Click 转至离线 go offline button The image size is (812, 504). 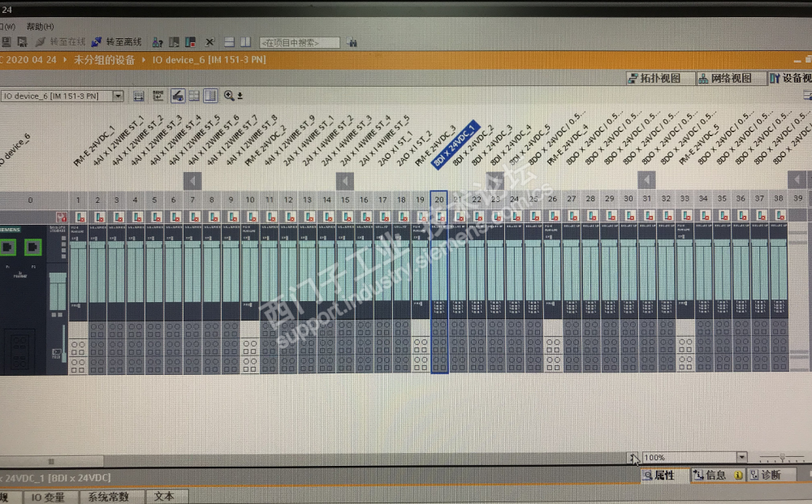[x=117, y=42]
